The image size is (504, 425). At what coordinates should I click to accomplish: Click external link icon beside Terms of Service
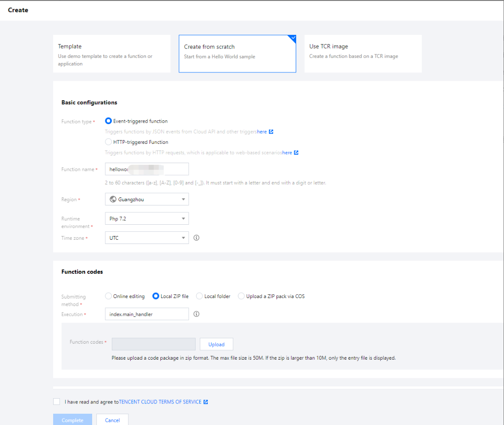(205, 402)
